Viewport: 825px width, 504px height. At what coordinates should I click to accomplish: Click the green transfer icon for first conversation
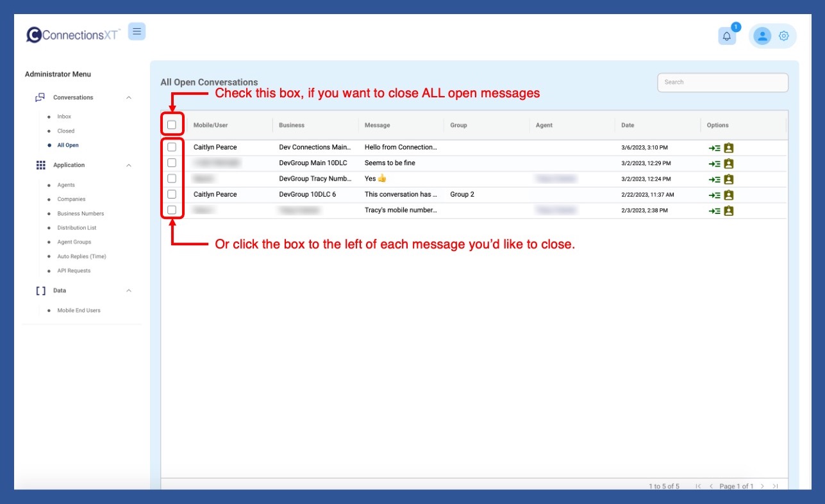(714, 148)
